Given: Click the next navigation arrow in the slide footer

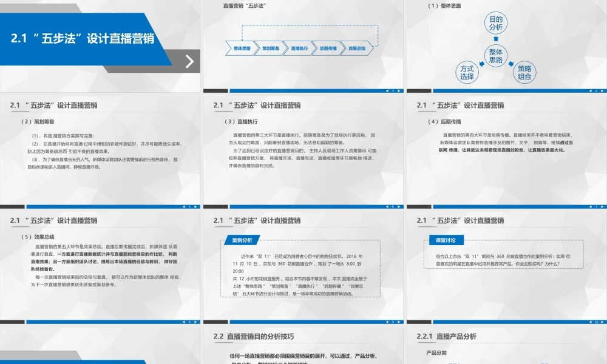Looking at the screenshot, I should point(399,91).
